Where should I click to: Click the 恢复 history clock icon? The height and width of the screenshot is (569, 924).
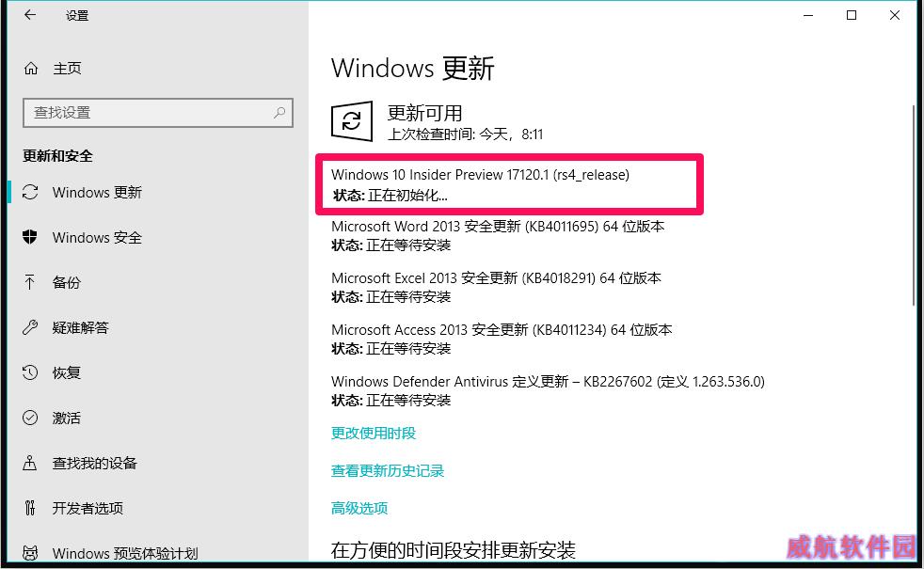pyautogui.click(x=30, y=372)
